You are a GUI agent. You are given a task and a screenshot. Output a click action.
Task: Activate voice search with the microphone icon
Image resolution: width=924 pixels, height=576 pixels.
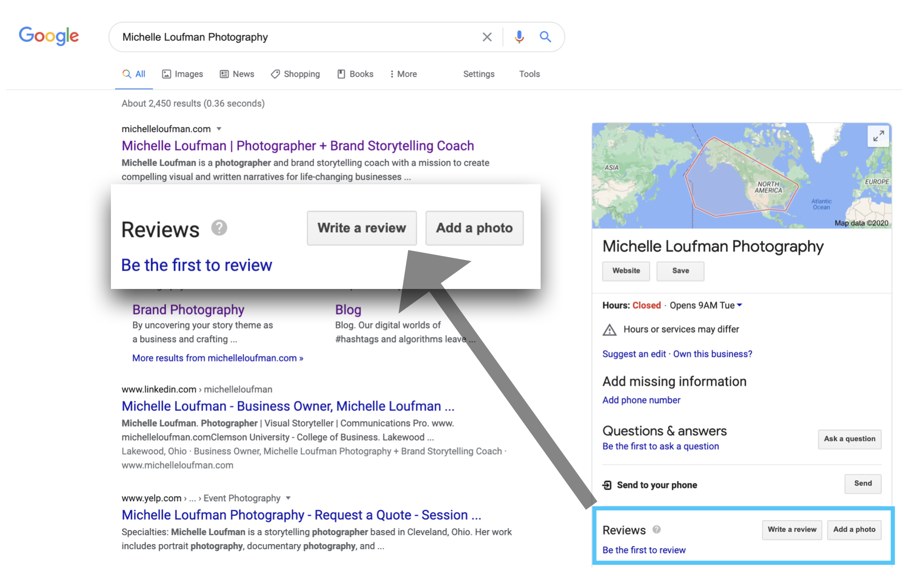tap(519, 37)
